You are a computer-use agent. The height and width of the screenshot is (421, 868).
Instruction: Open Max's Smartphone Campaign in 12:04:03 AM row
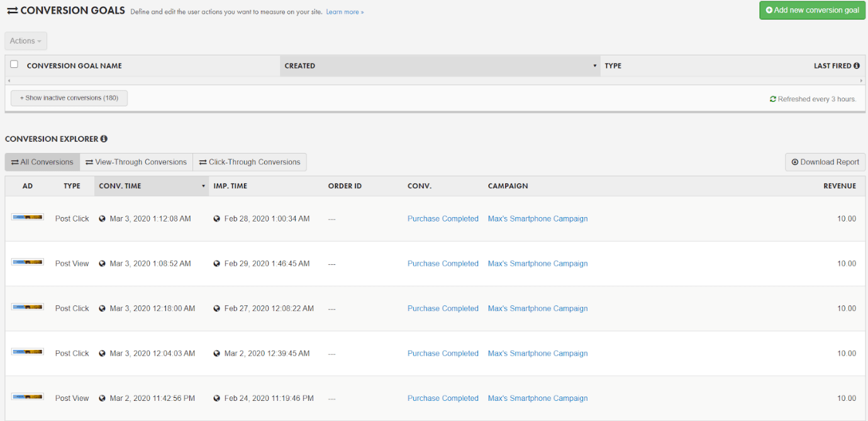[x=538, y=354]
